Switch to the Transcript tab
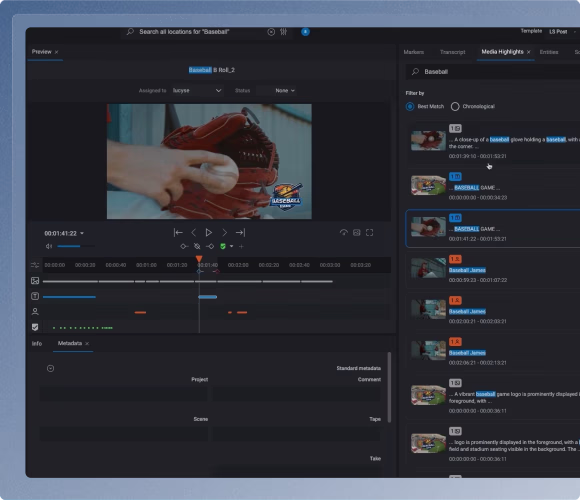 click(x=452, y=52)
